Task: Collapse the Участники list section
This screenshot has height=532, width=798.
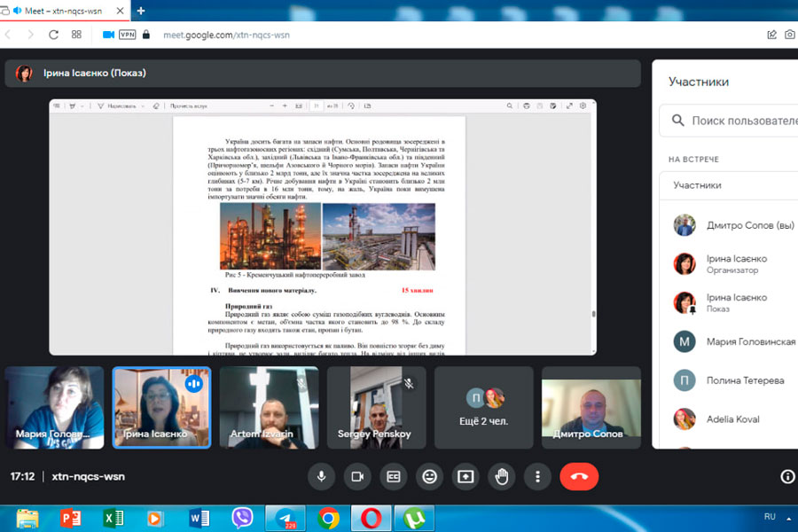Action: 727,185
